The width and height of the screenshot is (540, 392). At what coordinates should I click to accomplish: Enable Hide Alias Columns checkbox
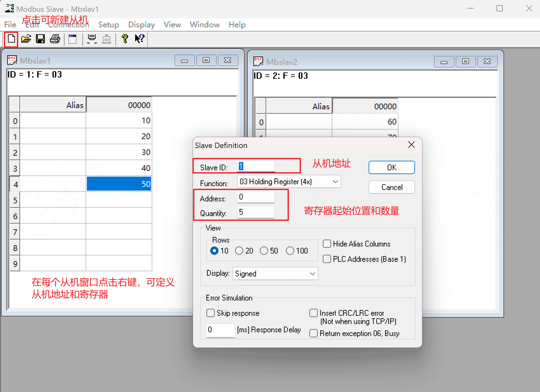(327, 244)
